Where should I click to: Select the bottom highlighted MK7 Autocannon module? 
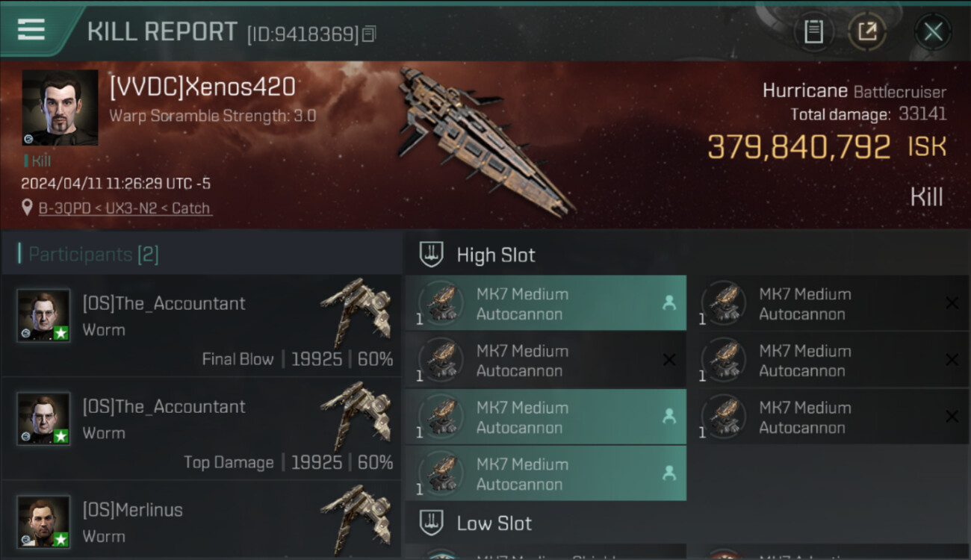coord(545,473)
